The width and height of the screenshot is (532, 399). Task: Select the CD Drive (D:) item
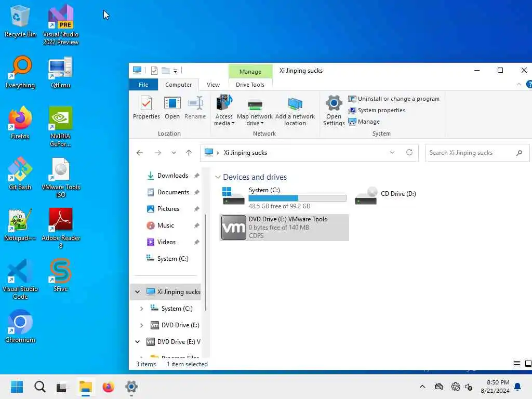[x=386, y=196]
